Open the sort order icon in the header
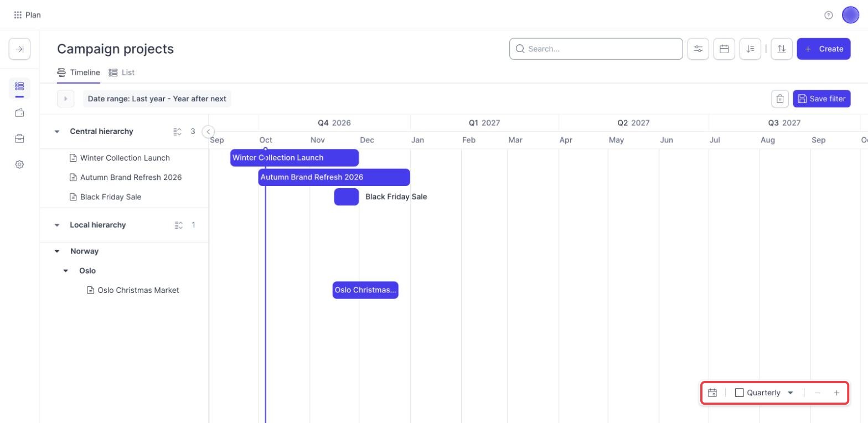 pyautogui.click(x=750, y=49)
